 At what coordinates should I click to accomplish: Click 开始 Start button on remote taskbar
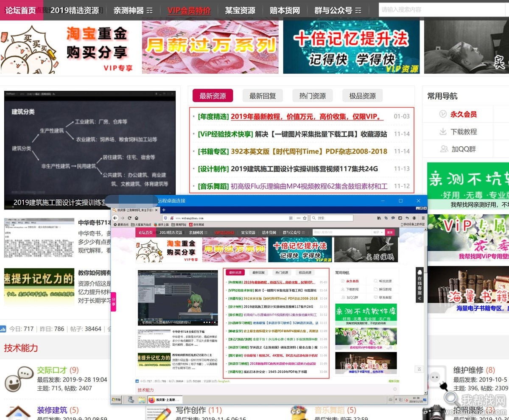coord(116,400)
